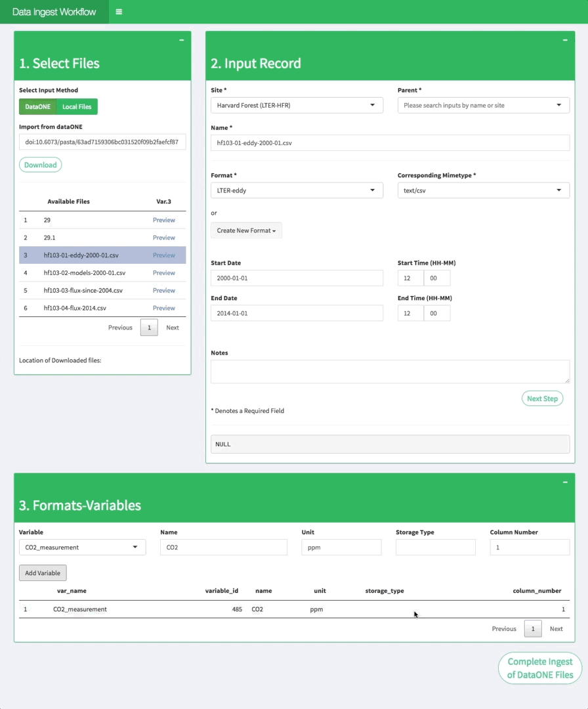The height and width of the screenshot is (709, 588).
Task: Open Corresponding Mimetype dropdown
Action: (483, 190)
